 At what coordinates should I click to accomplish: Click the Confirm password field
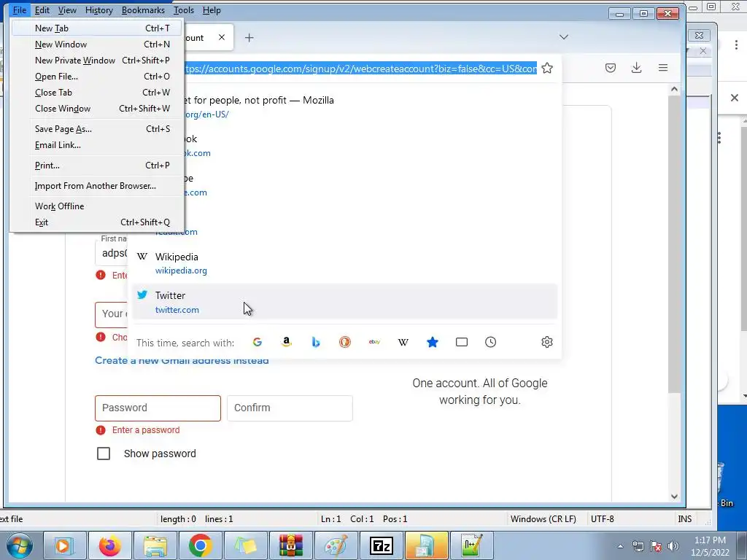(x=290, y=408)
